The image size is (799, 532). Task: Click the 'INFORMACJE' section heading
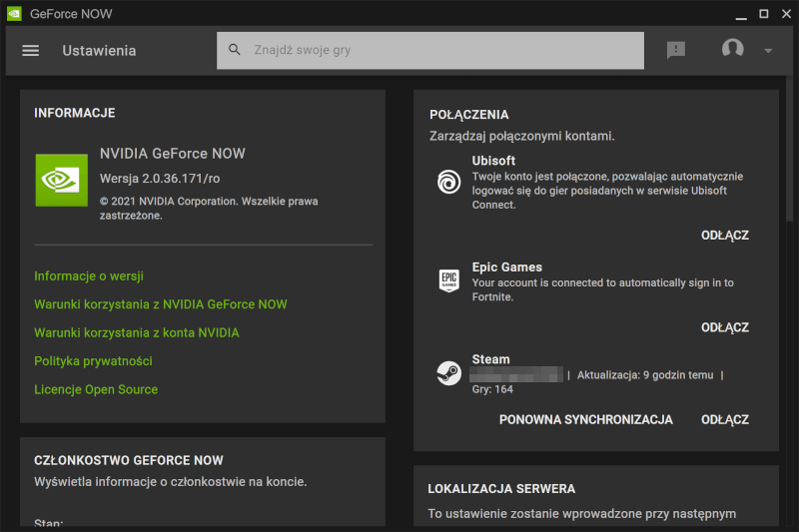74,113
